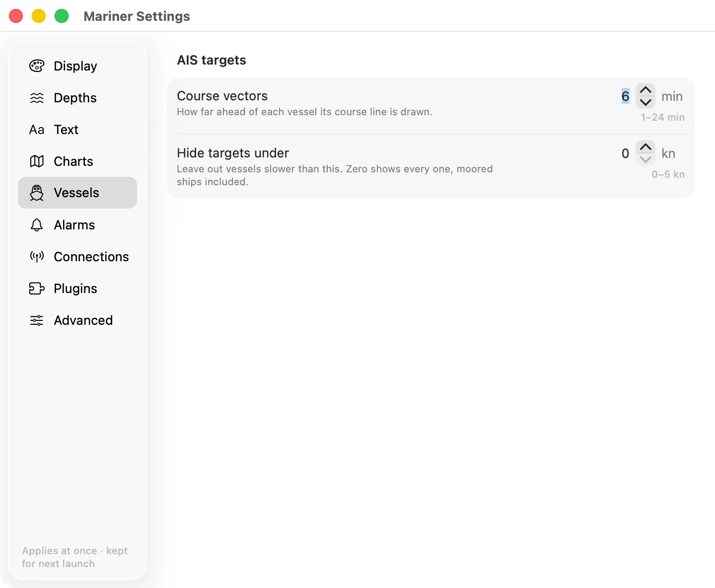The image size is (715, 588).
Task: Click the Charts map icon
Action: coord(37,161)
